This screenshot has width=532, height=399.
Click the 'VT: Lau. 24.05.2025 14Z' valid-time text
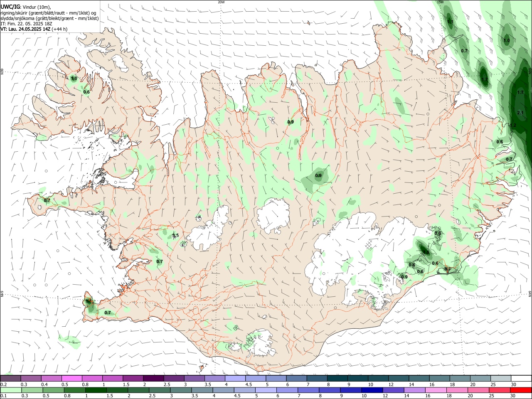coord(25,29)
